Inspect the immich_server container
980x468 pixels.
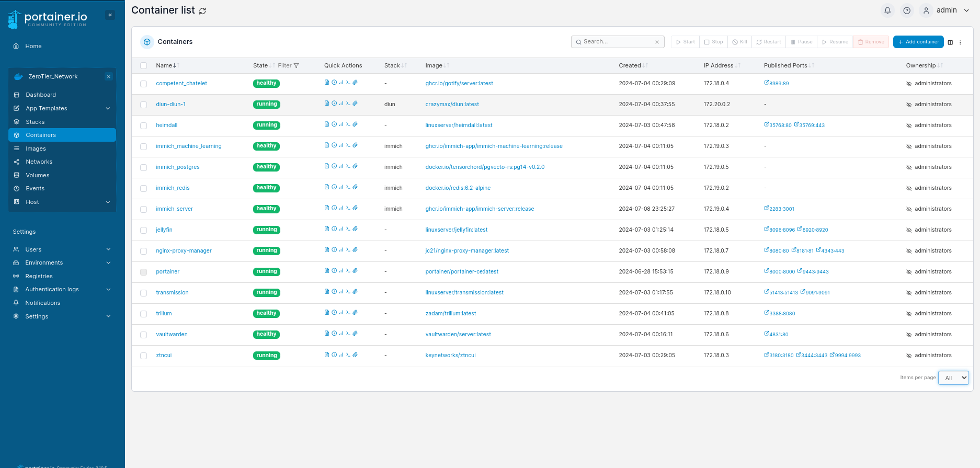click(x=334, y=208)
